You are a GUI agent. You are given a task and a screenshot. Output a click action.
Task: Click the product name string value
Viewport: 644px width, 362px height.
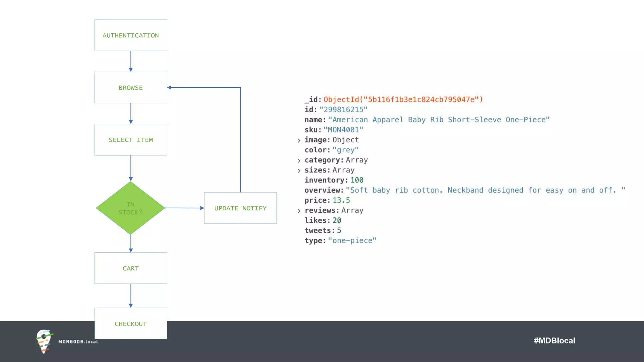[439, 120]
